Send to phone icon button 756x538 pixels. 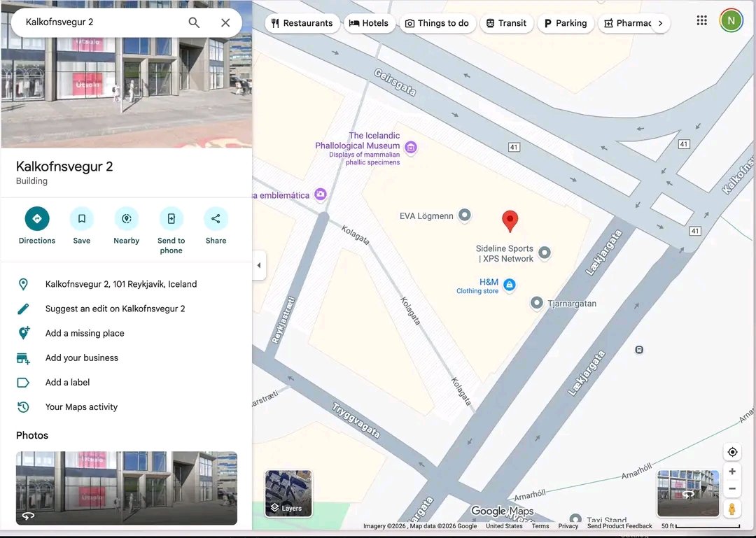(x=171, y=219)
